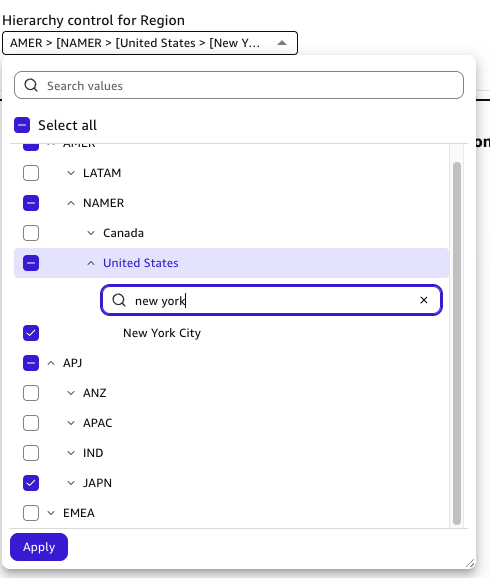Select the 'New York City' label
The image size is (490, 578).
(x=162, y=333)
